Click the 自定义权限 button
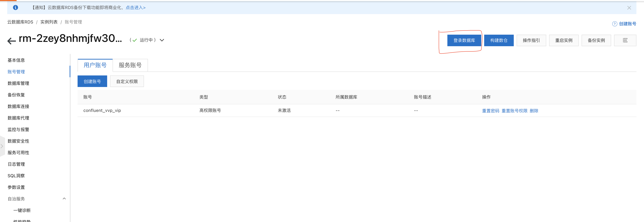 coord(127,82)
